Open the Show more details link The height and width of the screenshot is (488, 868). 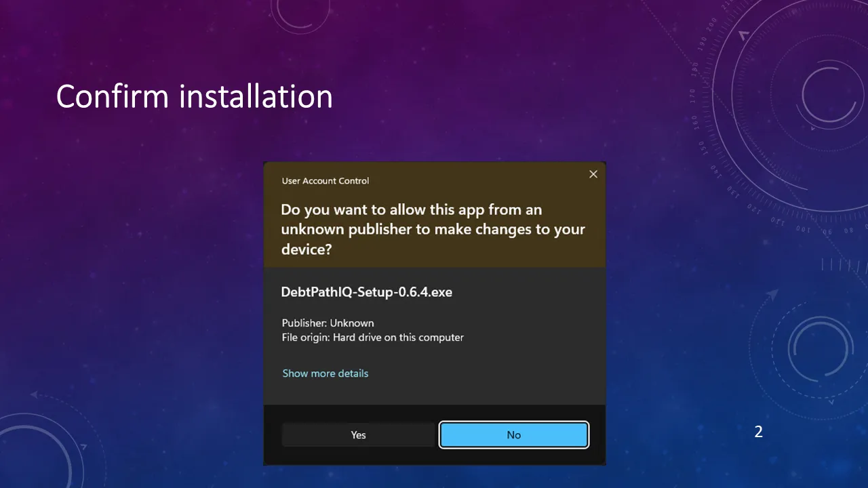click(x=325, y=373)
